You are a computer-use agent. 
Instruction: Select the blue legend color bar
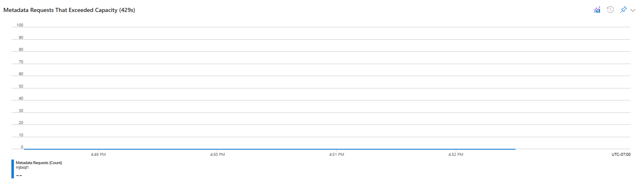(12, 169)
